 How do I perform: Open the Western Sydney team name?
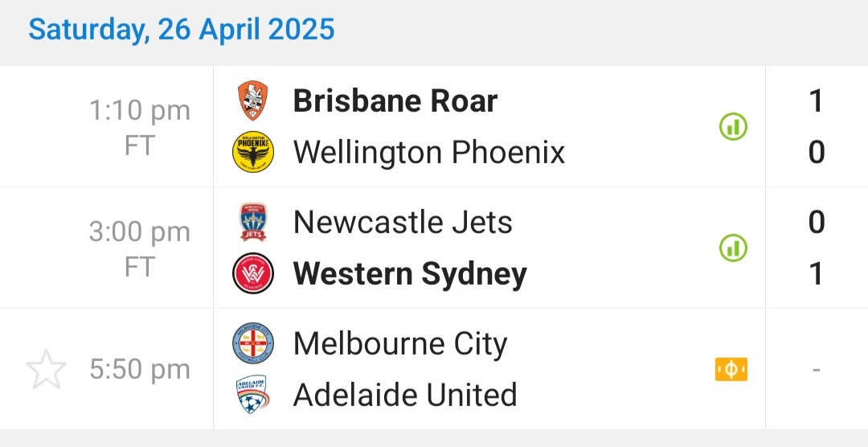410,273
